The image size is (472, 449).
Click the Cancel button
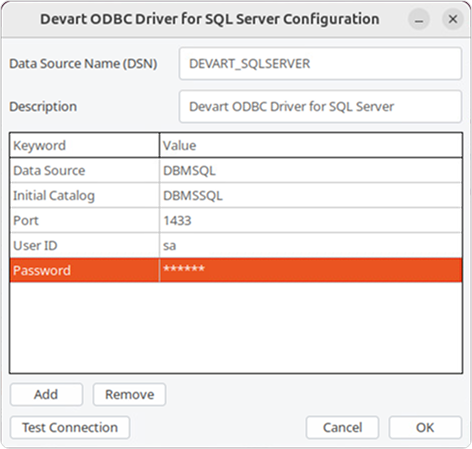pos(342,427)
